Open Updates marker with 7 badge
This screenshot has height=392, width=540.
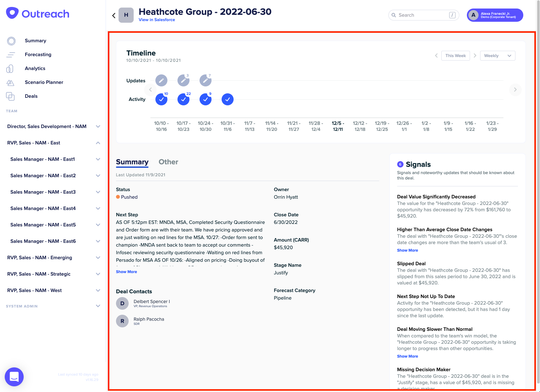tap(206, 81)
